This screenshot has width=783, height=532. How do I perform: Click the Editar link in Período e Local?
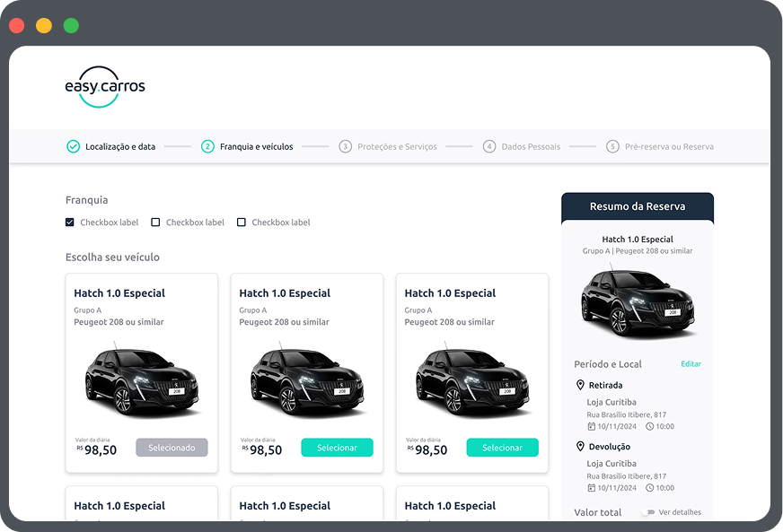pos(691,364)
